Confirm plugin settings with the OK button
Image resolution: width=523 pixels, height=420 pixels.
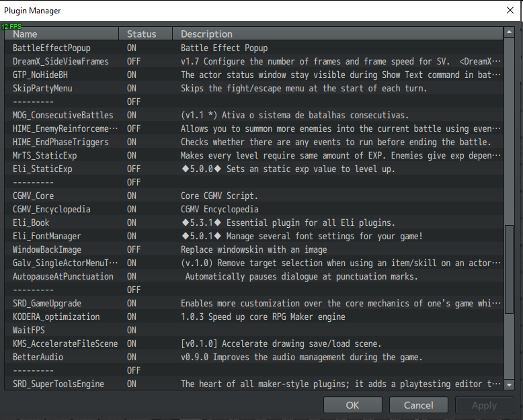(x=352, y=405)
